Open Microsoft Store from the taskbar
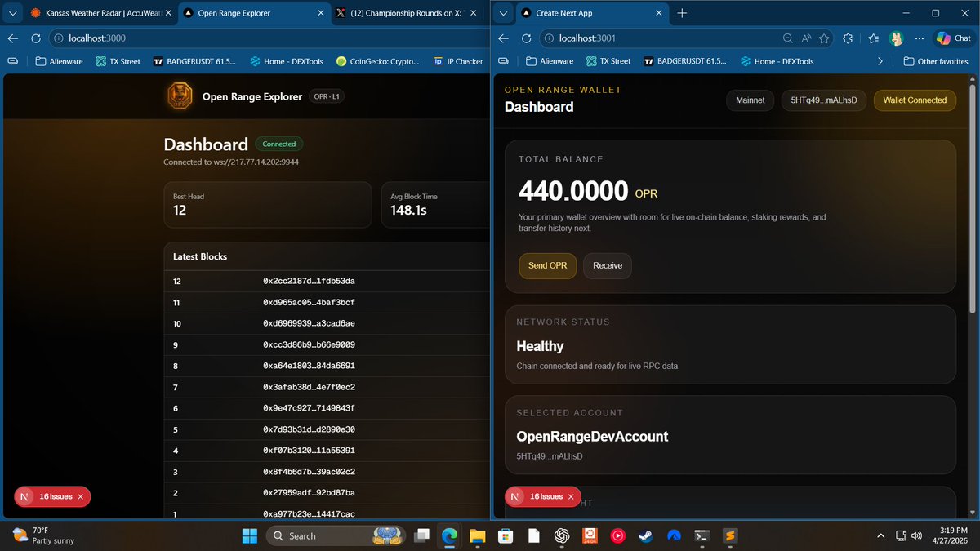The width and height of the screenshot is (980, 551). tap(506, 535)
